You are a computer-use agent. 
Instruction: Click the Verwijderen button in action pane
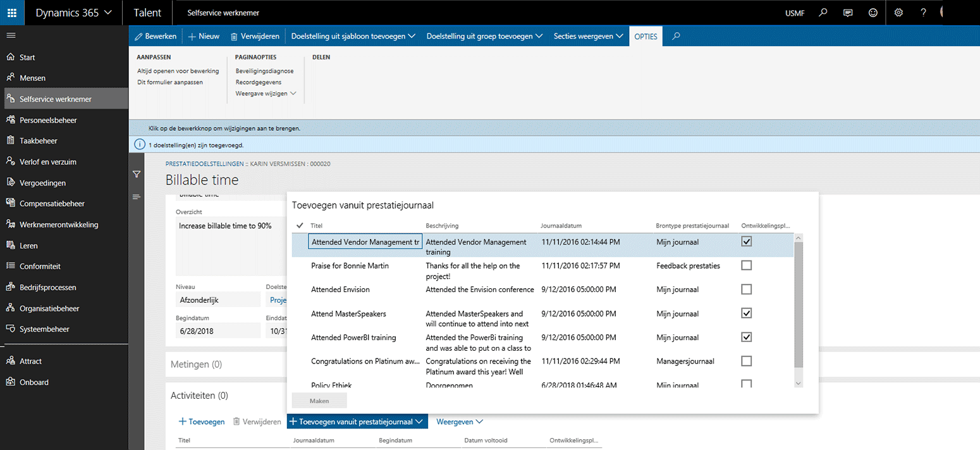pyautogui.click(x=255, y=36)
